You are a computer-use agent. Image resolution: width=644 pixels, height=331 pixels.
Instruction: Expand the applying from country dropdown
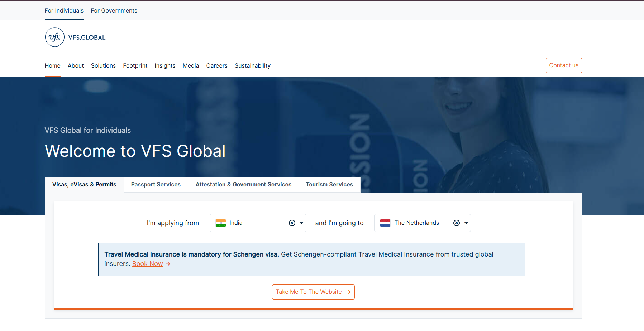(301, 223)
